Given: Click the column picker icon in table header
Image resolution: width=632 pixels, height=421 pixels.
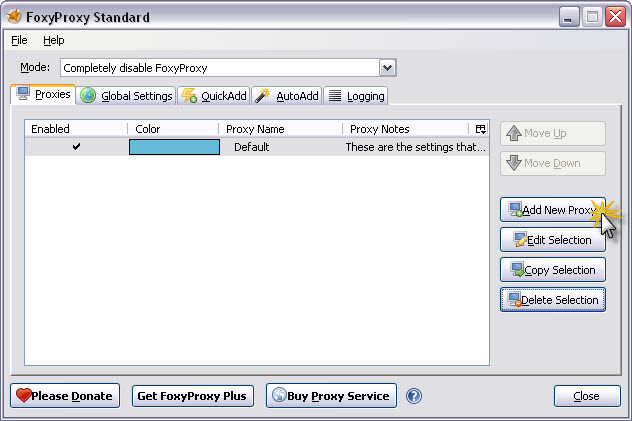Looking at the screenshot, I should (x=480, y=129).
